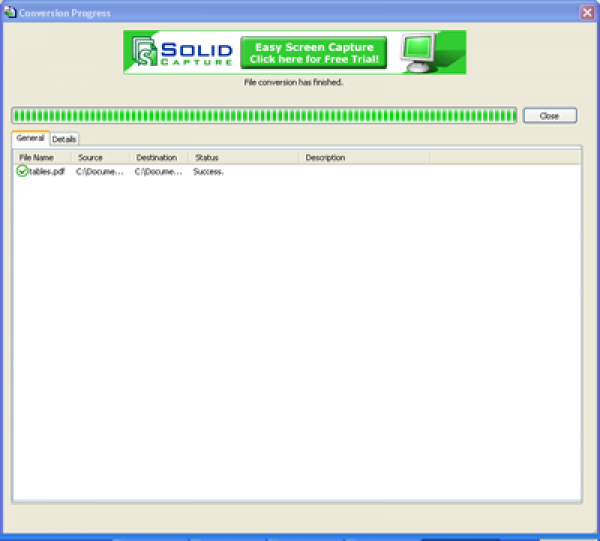Switch to the Details tab
600x541 pixels.
pyautogui.click(x=64, y=139)
